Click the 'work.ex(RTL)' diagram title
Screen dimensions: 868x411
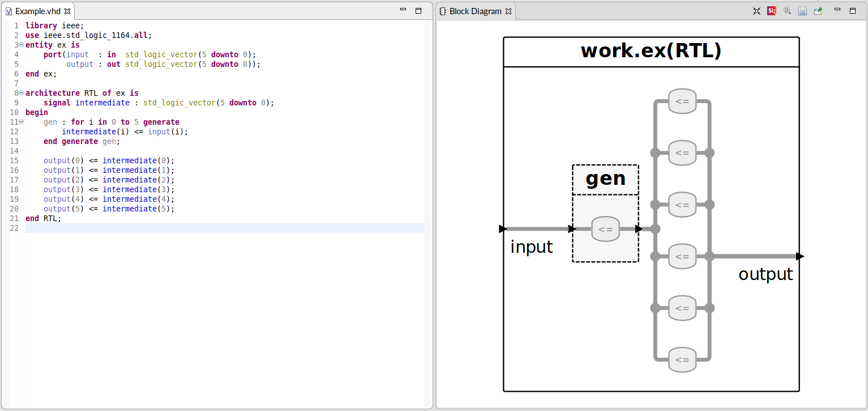(x=651, y=51)
